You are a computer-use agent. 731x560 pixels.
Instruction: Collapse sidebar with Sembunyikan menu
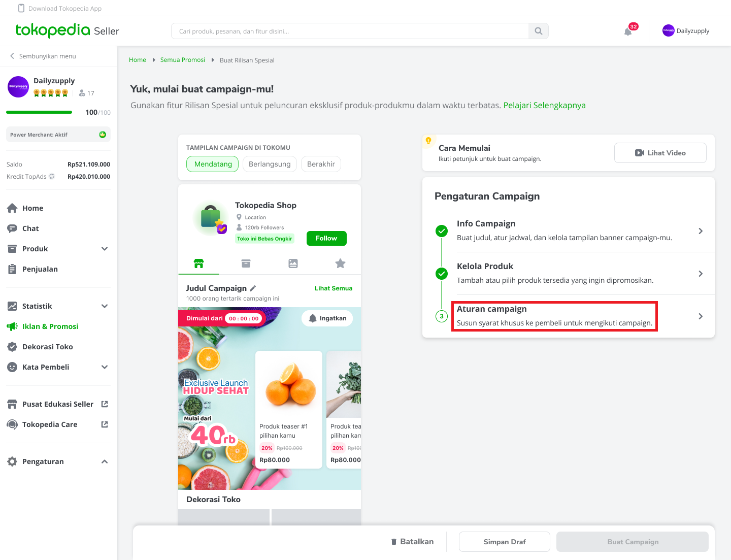tap(43, 56)
